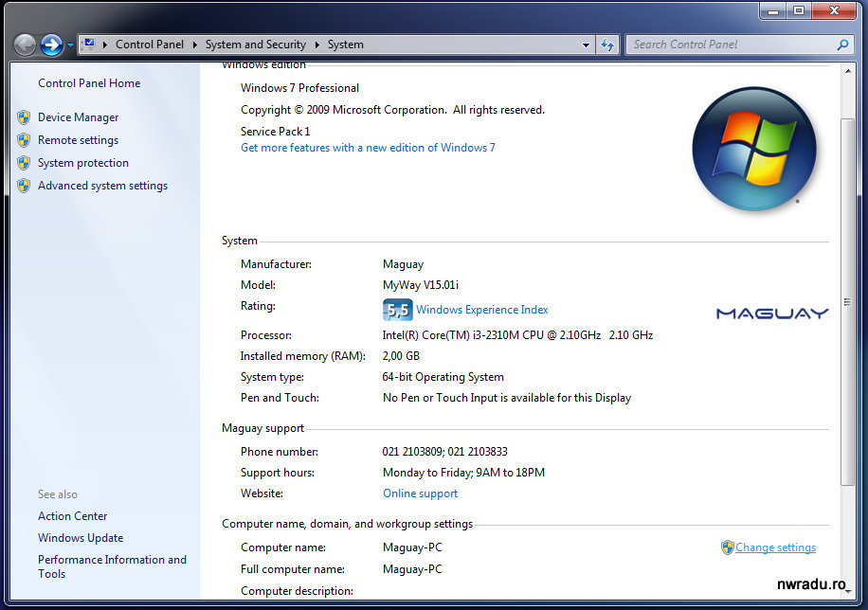Open System and Security breadcrumb

click(256, 45)
